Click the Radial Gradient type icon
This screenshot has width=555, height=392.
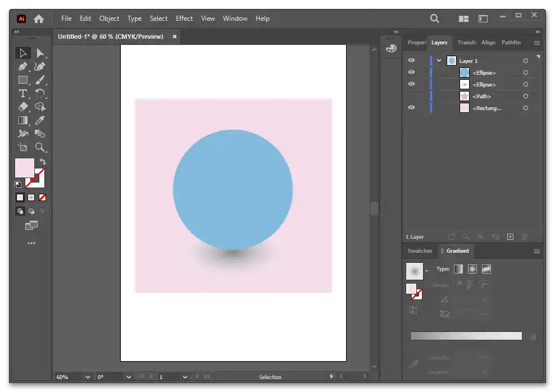coord(472,269)
